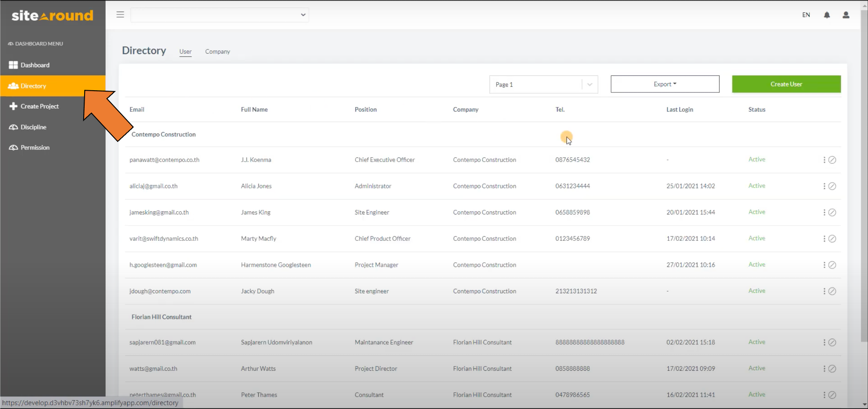
Task: Toggle James King's disable icon
Action: pos(832,212)
